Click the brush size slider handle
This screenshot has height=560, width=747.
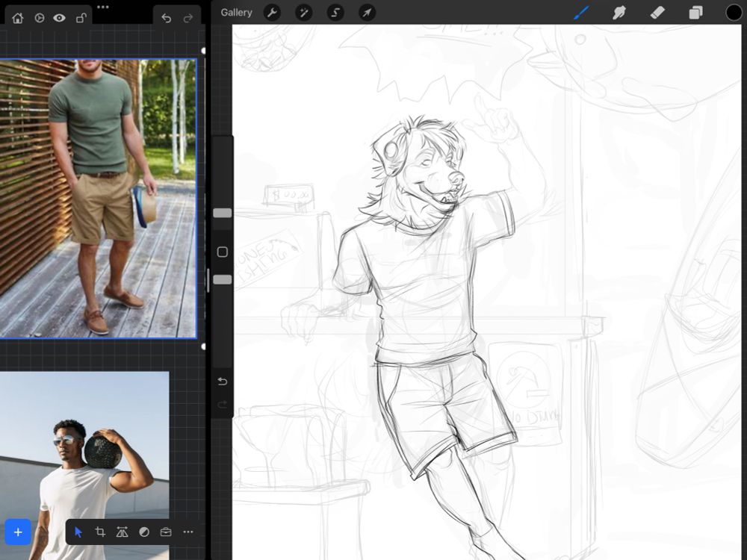coord(223,213)
